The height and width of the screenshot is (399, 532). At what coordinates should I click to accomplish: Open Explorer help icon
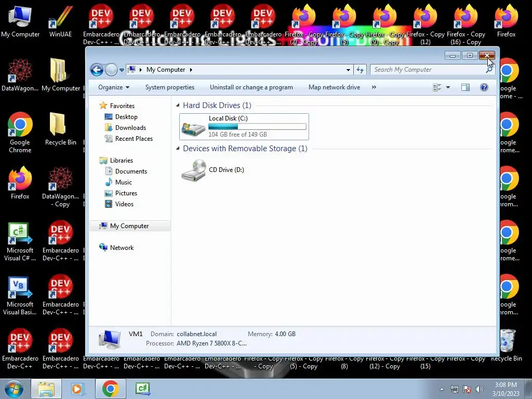(x=484, y=87)
